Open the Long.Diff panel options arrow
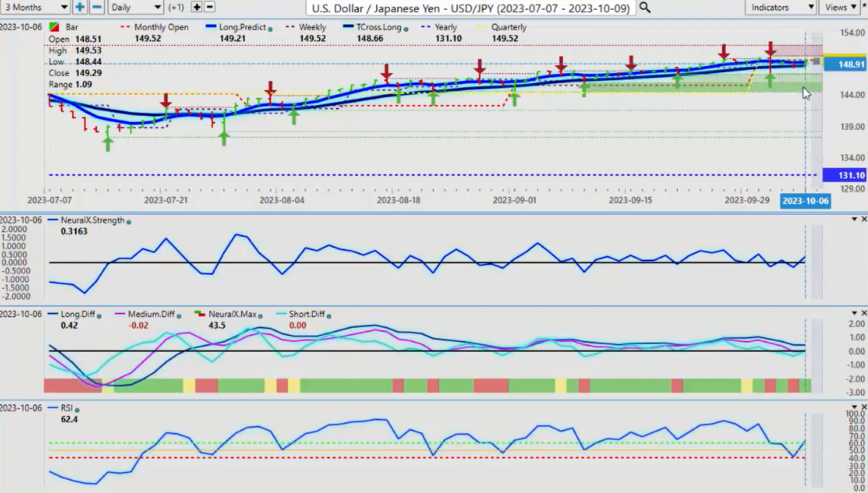Screen dimensions: 868x493 pyautogui.click(x=855, y=313)
